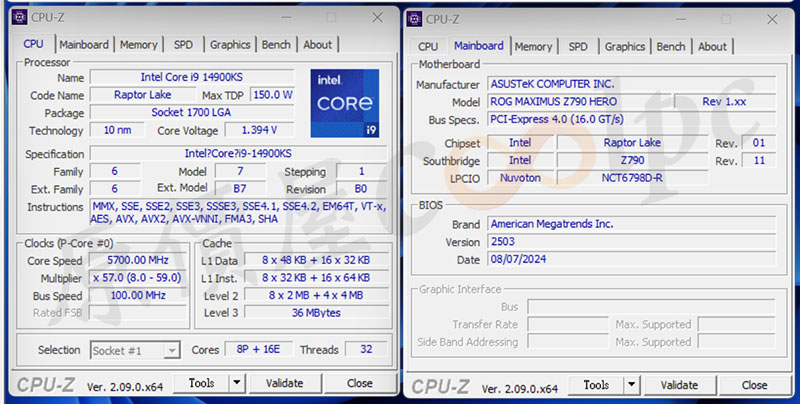Switch to CPU tab in right window

coord(428,46)
